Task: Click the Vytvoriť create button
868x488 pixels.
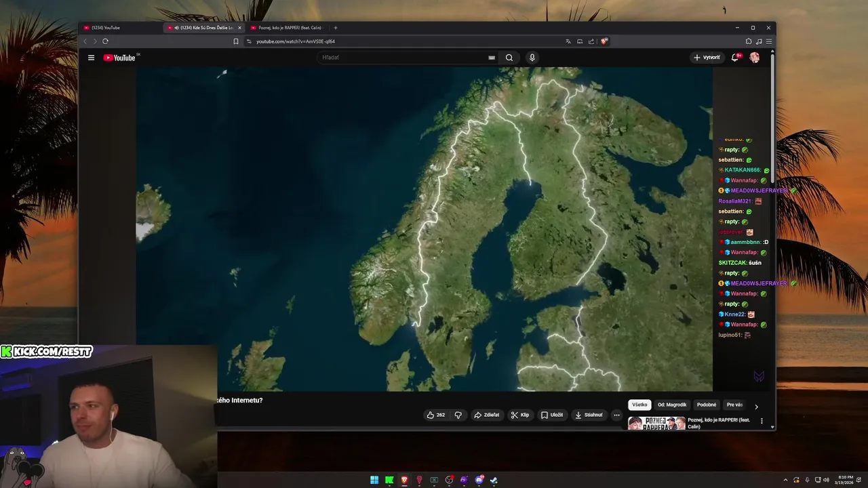Action: (x=707, y=58)
